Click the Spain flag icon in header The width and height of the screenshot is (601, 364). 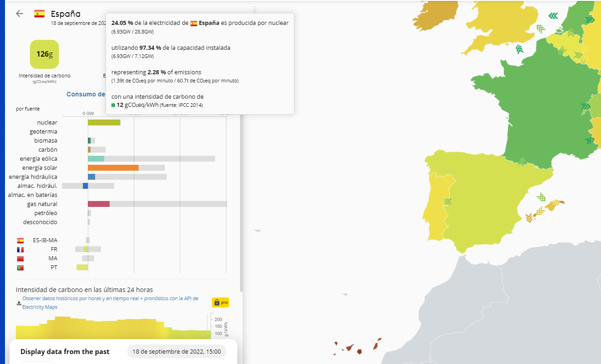click(x=39, y=14)
